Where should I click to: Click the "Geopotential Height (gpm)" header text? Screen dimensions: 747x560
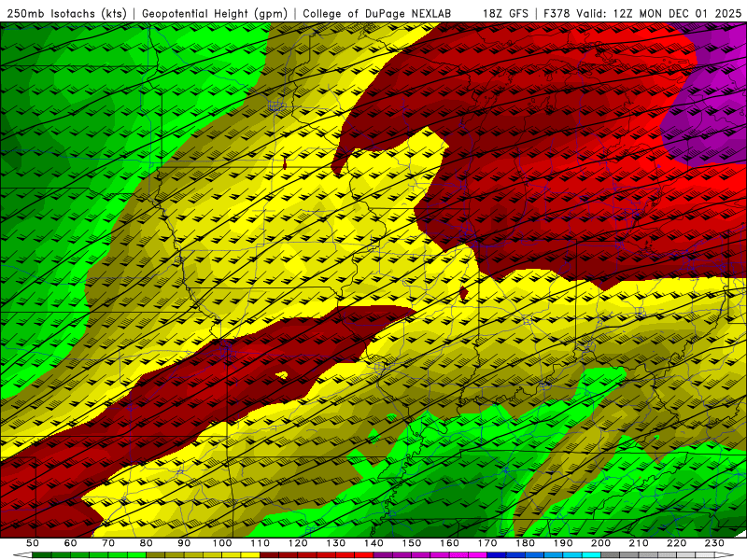(215, 13)
